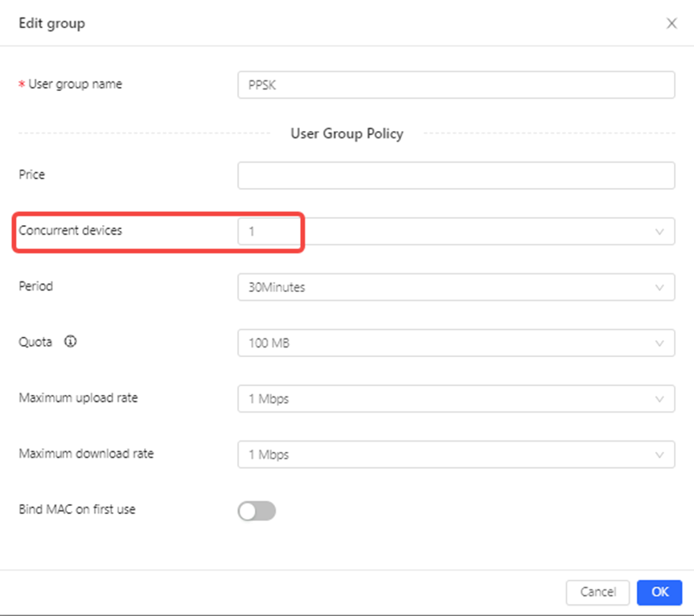Expand the Maximum upload rate dropdown
This screenshot has width=694, height=616.
456,398
